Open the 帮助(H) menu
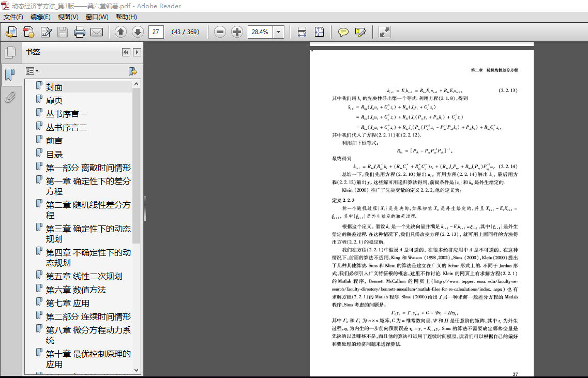The image size is (588, 378). pyautogui.click(x=126, y=17)
